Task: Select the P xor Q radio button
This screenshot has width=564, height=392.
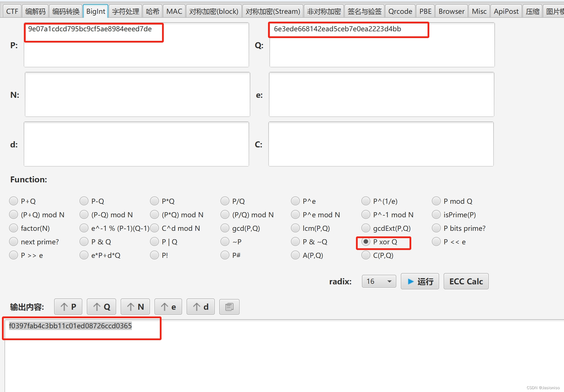Action: (x=366, y=242)
